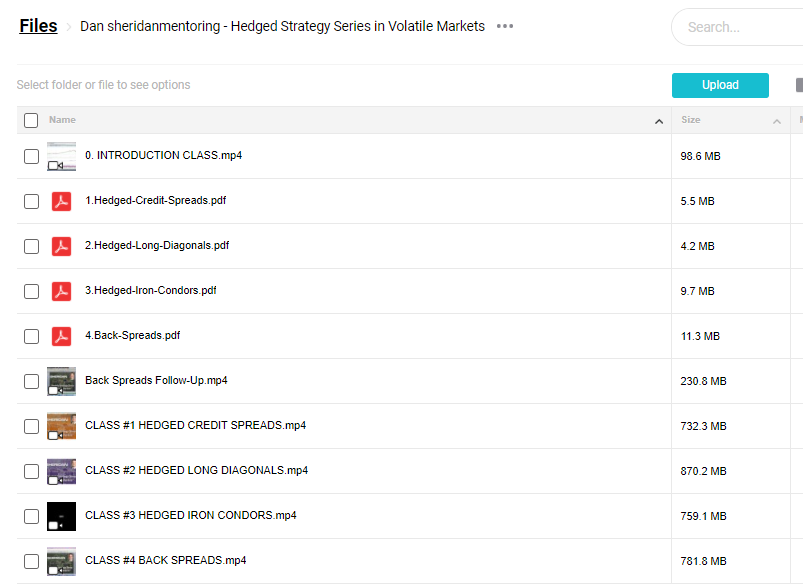Sort files by the Size column header
The image size is (803, 584).
691,120
